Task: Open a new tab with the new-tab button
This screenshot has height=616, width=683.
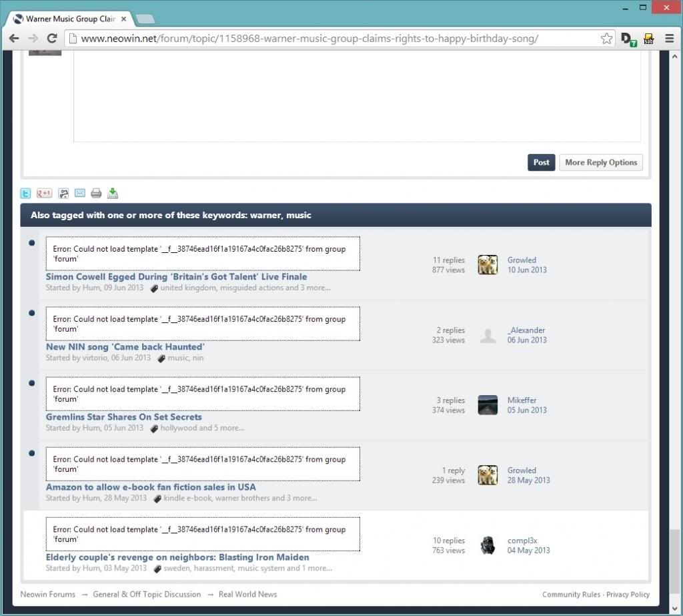Action: (145, 19)
